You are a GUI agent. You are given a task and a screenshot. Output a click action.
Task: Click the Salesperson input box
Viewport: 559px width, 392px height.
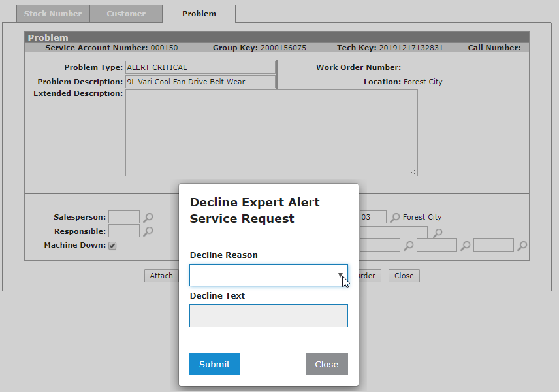tap(124, 217)
